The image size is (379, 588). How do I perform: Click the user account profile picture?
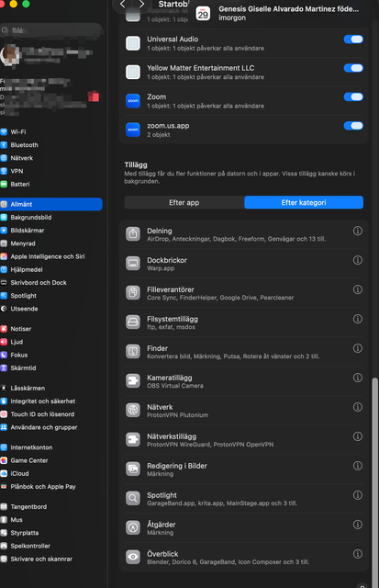[10, 55]
